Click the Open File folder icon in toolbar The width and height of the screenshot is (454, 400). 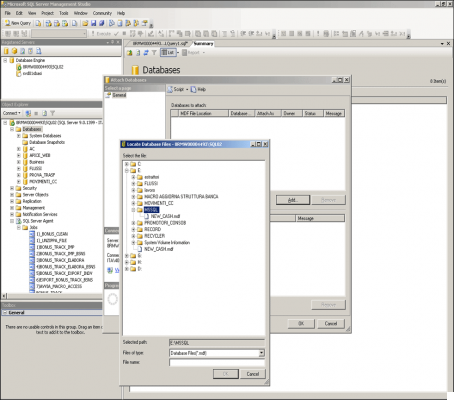point(85,23)
